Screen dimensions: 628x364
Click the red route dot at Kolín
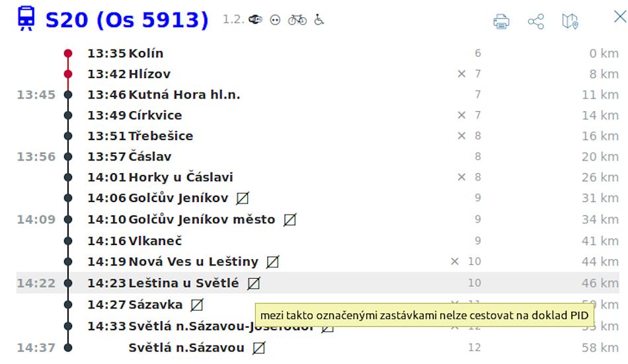[67, 54]
